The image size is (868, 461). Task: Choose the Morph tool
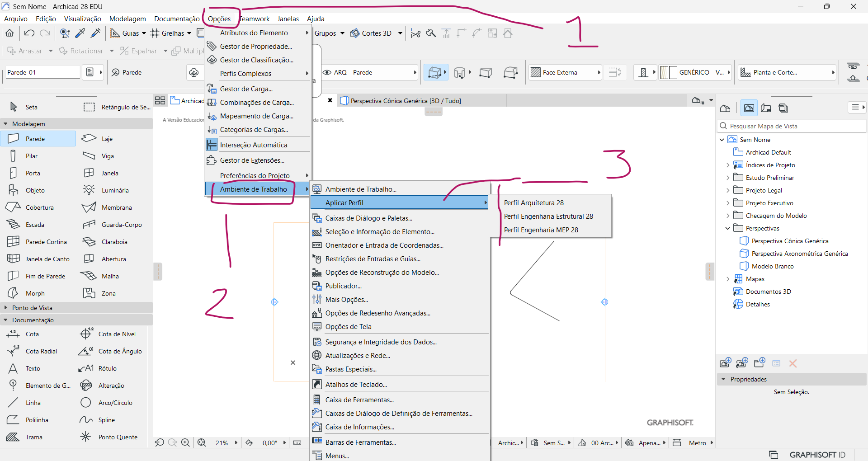(35, 293)
